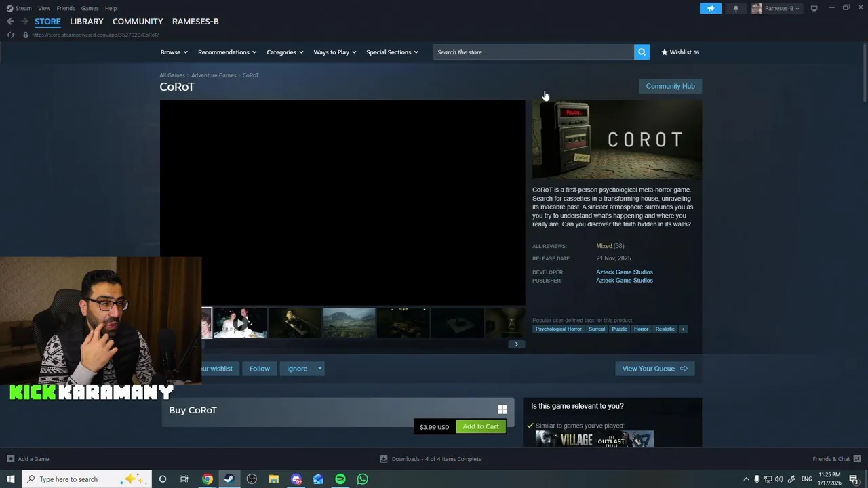
Task: Open the Azteck Game Studios developer link
Action: (625, 272)
